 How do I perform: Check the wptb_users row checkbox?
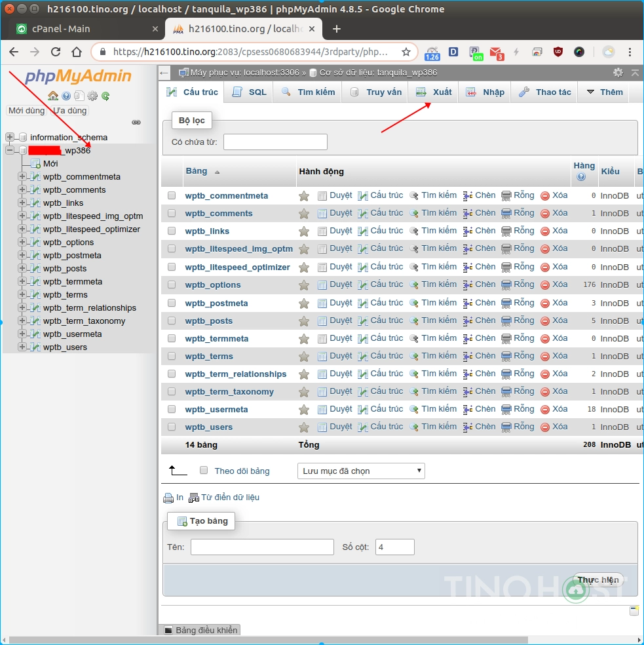(172, 427)
